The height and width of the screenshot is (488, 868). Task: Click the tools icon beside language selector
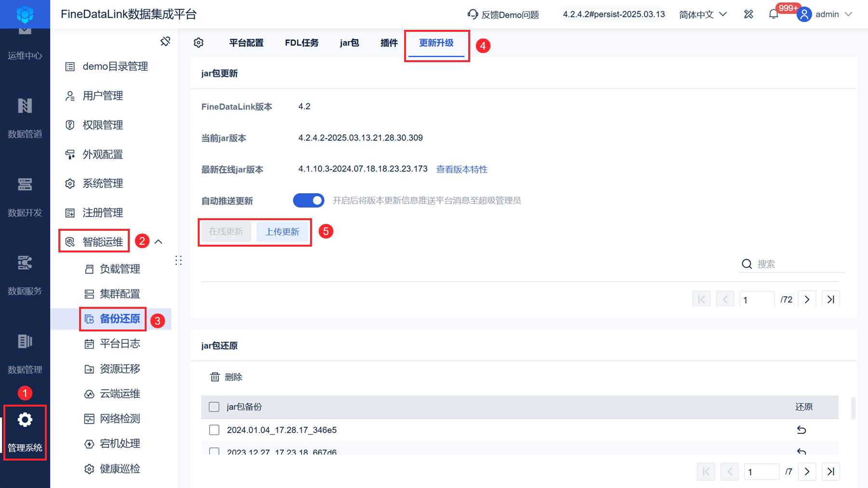(748, 14)
